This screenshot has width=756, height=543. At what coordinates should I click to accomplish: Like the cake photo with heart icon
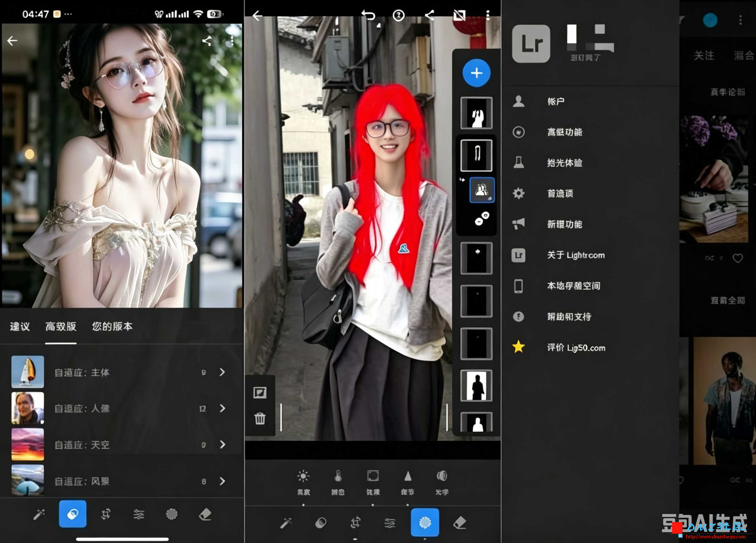[737, 258]
